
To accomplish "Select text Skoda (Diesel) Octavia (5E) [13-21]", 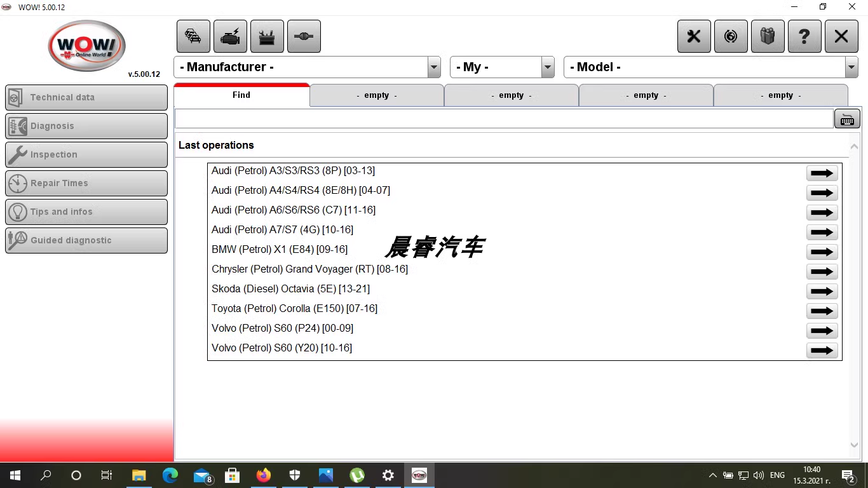I will click(290, 289).
